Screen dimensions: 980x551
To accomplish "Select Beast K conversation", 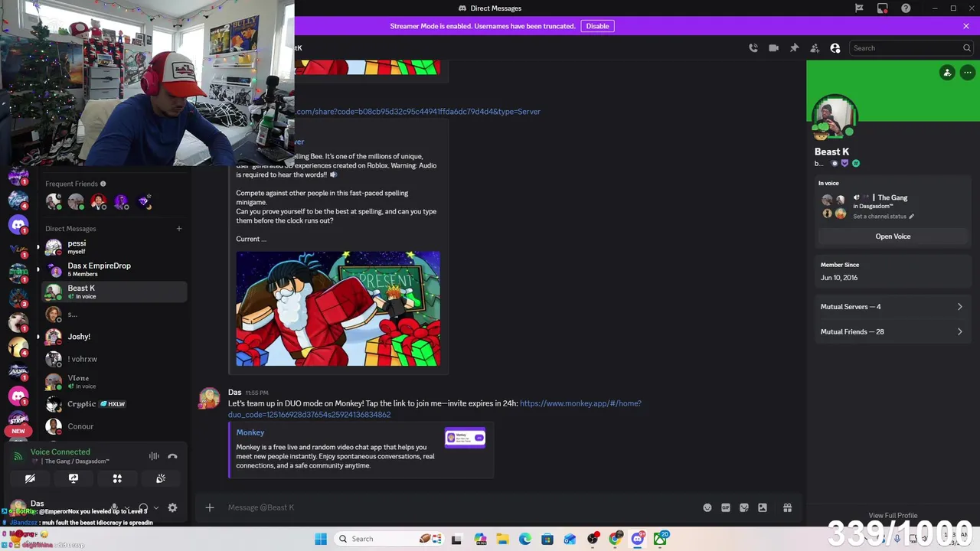I will [113, 292].
